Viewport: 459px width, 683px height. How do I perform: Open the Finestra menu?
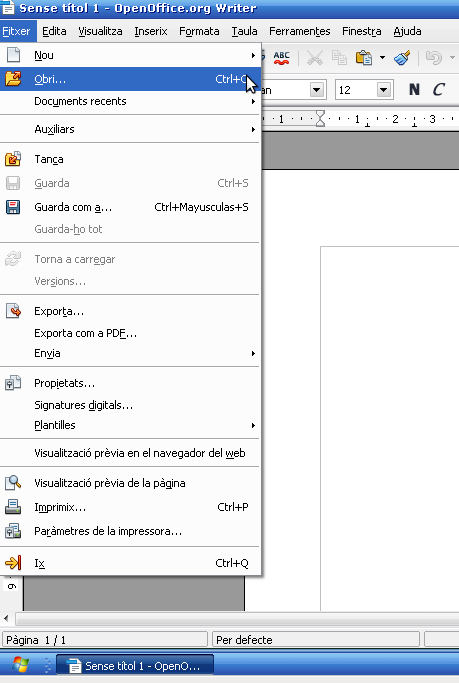[x=361, y=31]
